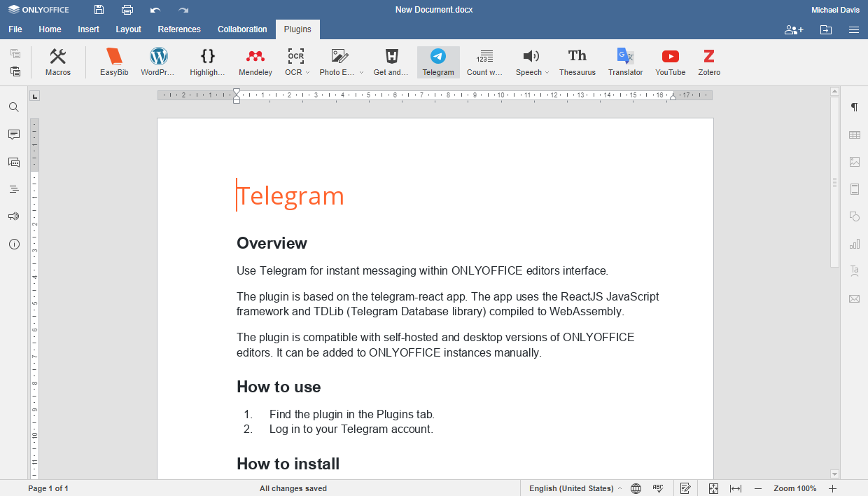868x496 pixels.
Task: Select the Plugins tab
Action: pyautogui.click(x=297, y=29)
